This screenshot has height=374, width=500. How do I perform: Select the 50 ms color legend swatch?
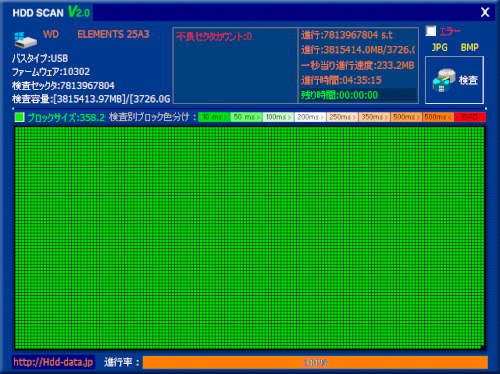246,117
